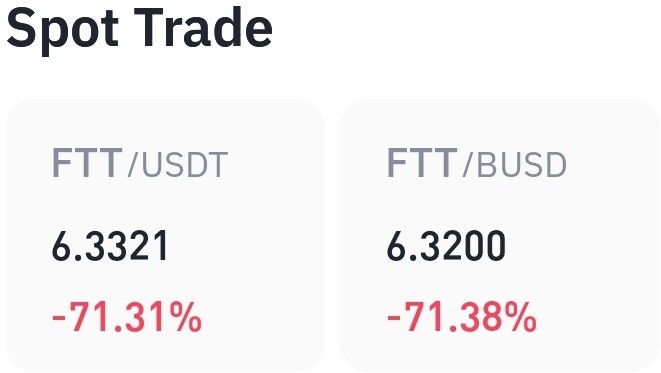Image resolution: width=661 pixels, height=373 pixels.
Task: Select the FTT/BUSD pair label
Action: point(477,163)
